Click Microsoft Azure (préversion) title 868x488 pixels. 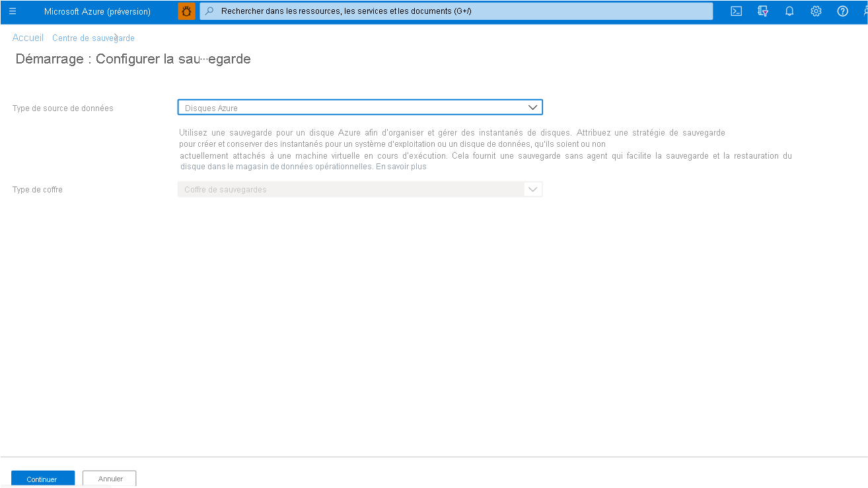tap(97, 12)
